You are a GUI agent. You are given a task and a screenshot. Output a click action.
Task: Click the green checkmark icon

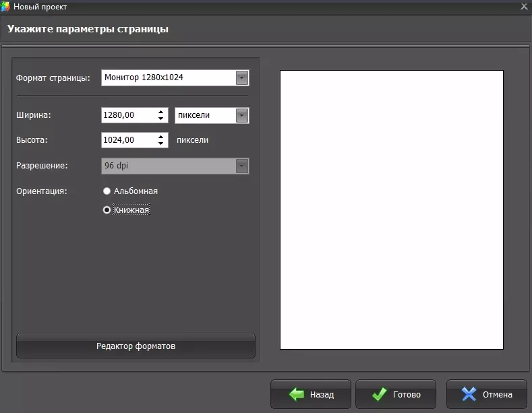tap(380, 394)
